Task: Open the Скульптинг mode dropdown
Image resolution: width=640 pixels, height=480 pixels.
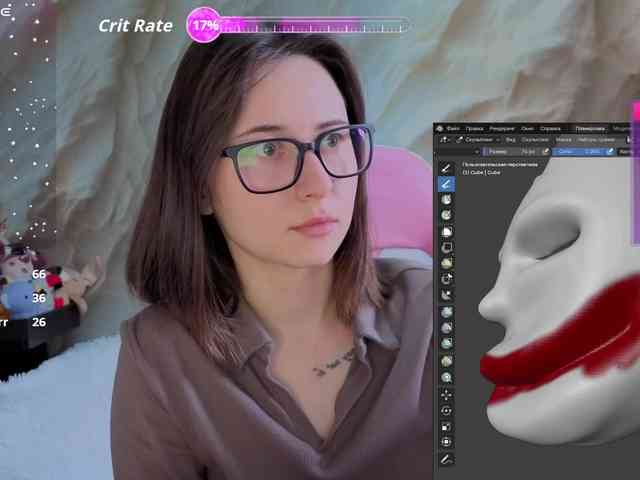Action: [478, 140]
